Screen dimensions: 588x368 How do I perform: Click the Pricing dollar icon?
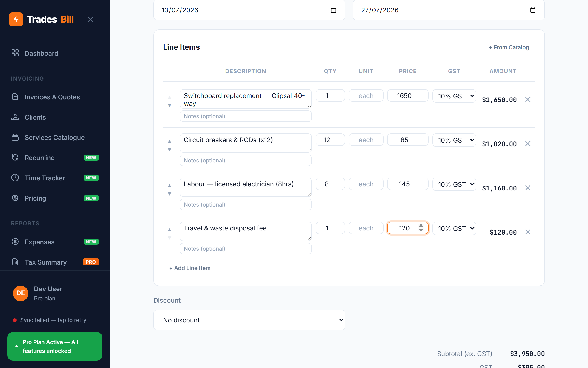[x=15, y=198]
